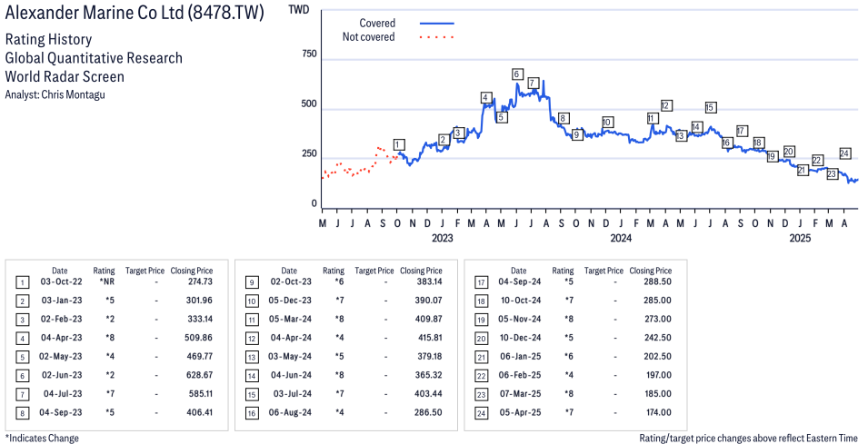Click the 390.07 closing price
868x444 pixels.
[429, 301]
